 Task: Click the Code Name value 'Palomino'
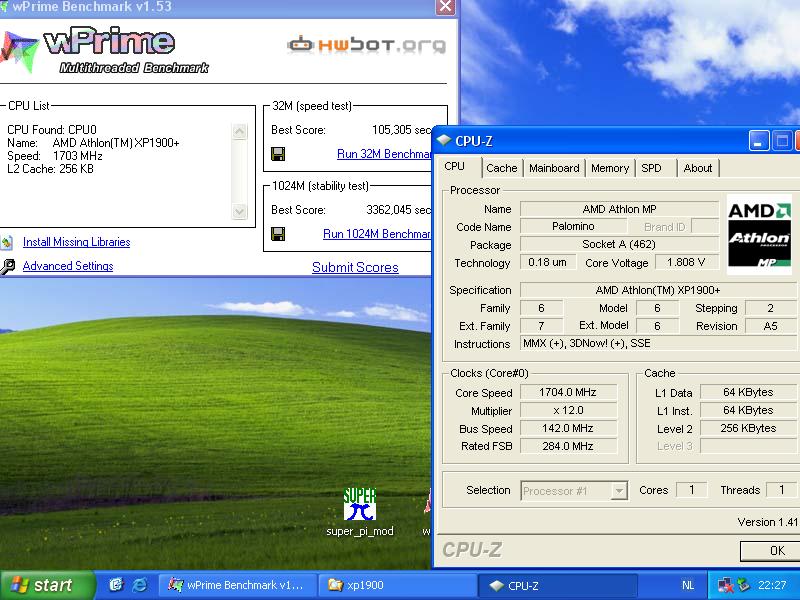coord(573,226)
